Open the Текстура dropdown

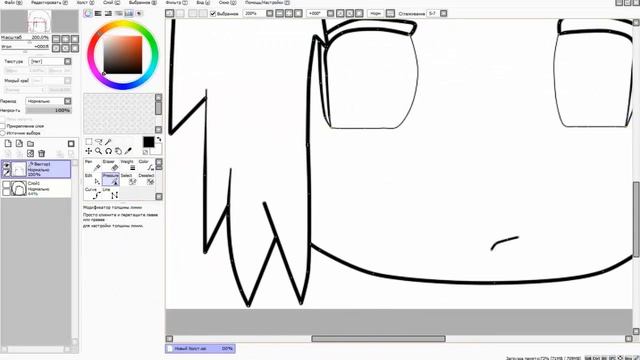(x=50, y=61)
